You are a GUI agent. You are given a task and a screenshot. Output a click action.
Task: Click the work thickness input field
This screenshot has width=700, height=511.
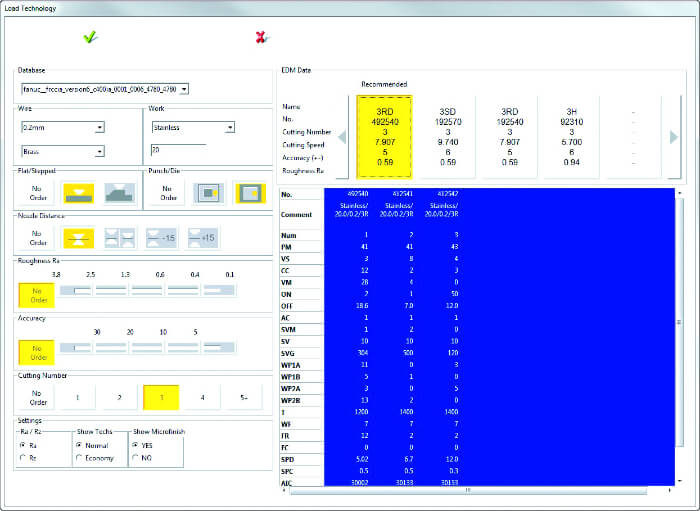pos(179,150)
